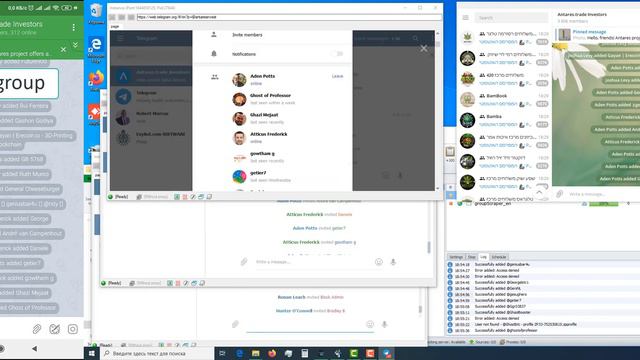Click phone back navigation triangle
640x360 pixels.
coord(34,349)
